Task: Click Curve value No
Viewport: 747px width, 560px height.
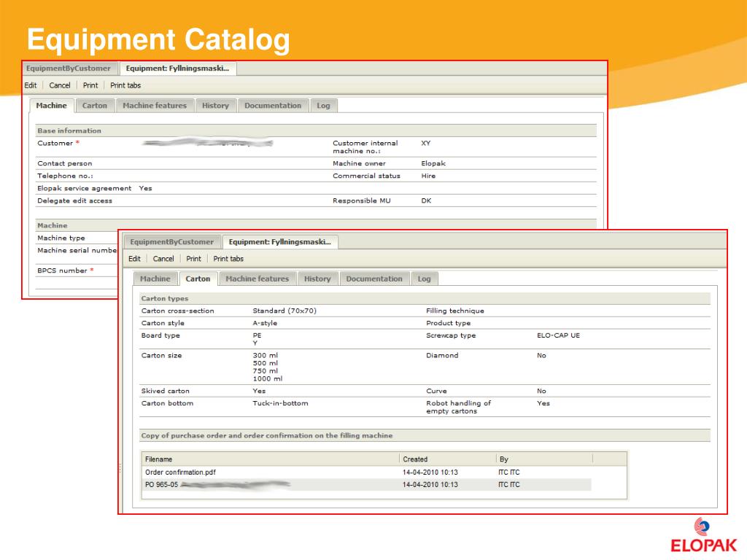Action: pyautogui.click(x=542, y=391)
